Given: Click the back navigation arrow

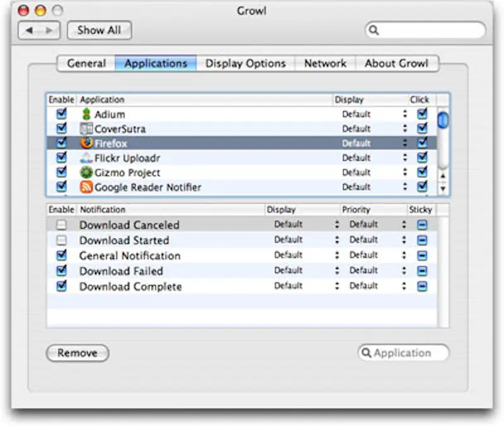Looking at the screenshot, I should [30, 30].
